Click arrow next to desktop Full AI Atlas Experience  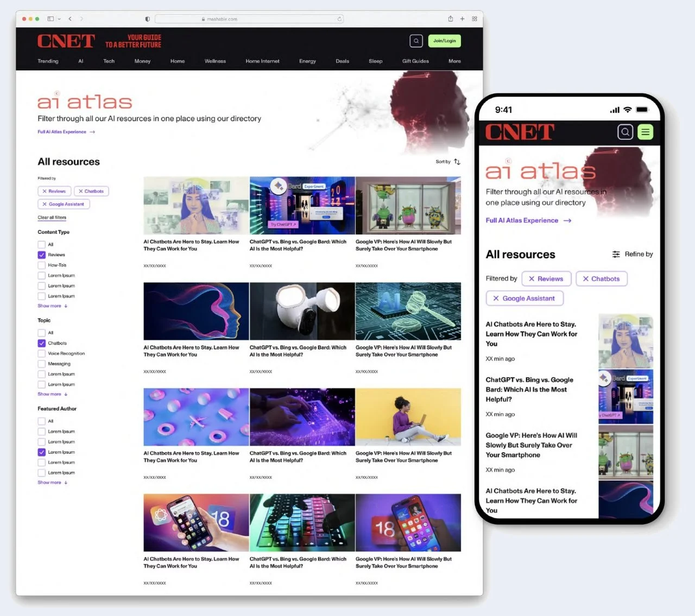(92, 132)
